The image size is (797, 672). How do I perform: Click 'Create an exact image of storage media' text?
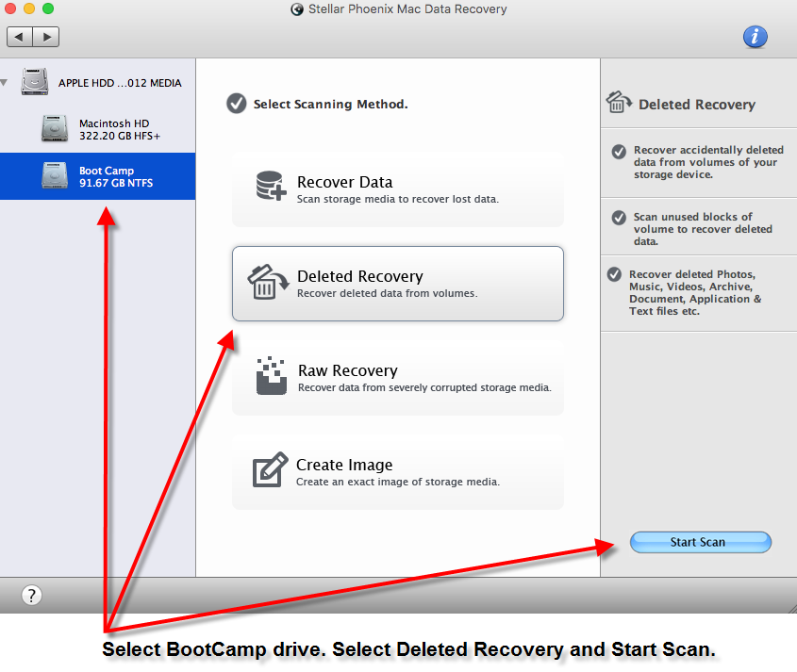[398, 482]
